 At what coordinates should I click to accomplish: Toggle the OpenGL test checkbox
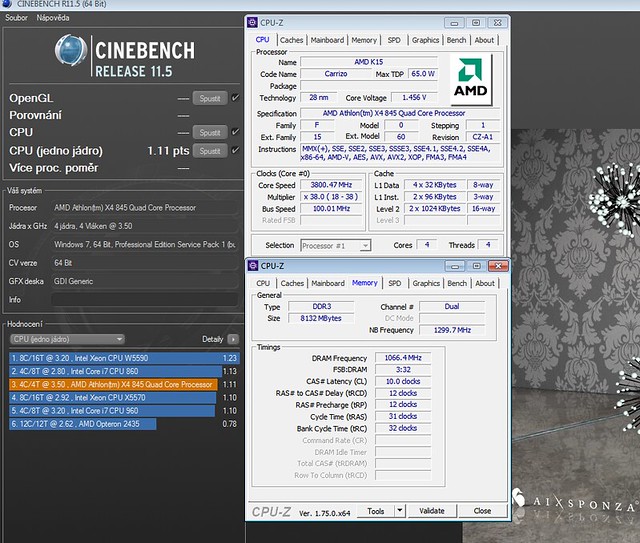(x=235, y=98)
